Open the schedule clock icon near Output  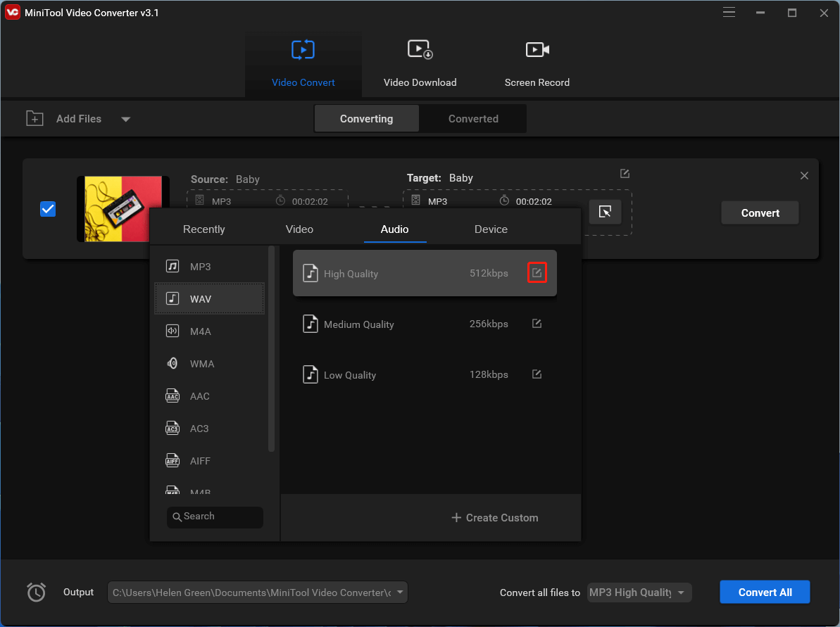click(x=36, y=592)
